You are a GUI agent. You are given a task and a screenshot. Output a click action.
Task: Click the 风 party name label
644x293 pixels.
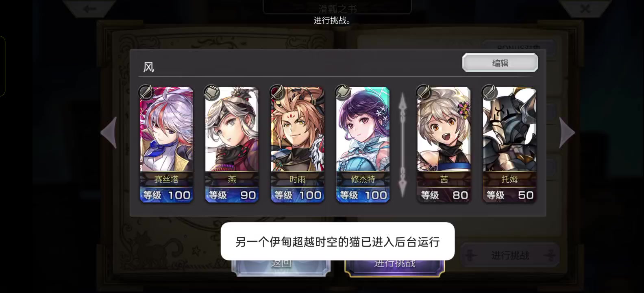(149, 67)
